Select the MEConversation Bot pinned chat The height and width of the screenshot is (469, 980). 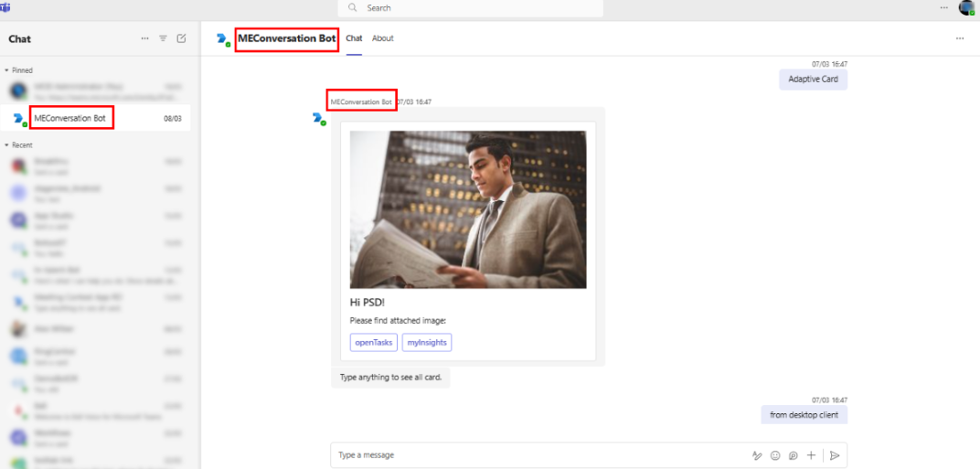[95, 118]
